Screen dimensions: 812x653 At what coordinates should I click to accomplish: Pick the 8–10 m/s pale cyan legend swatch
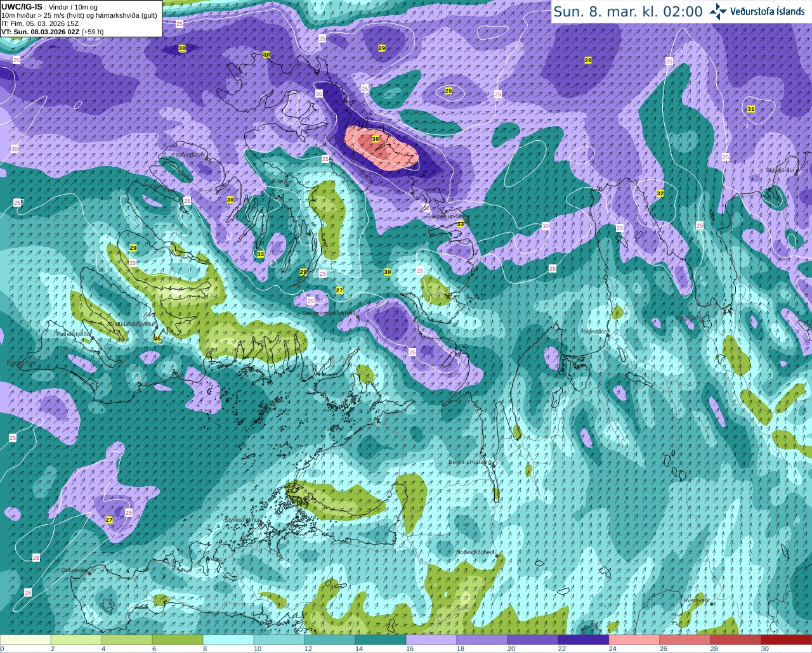(228, 640)
